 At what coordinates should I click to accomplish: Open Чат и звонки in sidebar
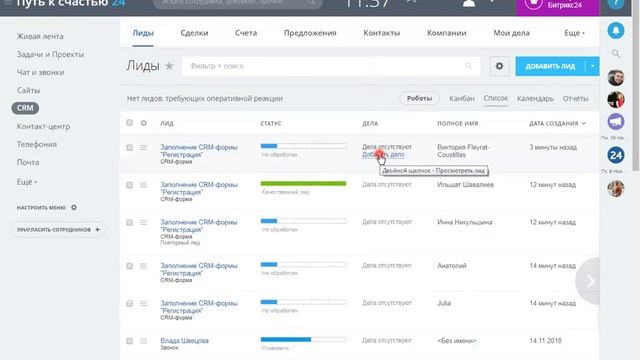click(x=40, y=72)
